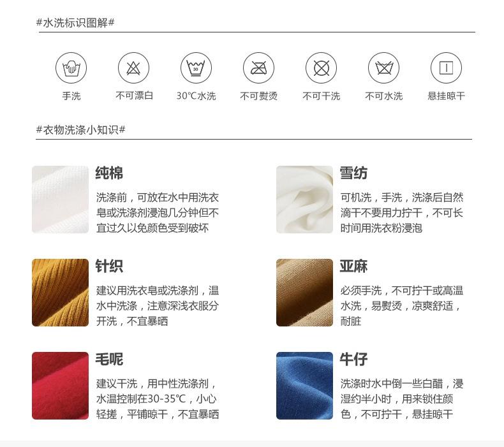Click the 30℃ water wash icon
This screenshot has width=504, height=447.
point(196,68)
